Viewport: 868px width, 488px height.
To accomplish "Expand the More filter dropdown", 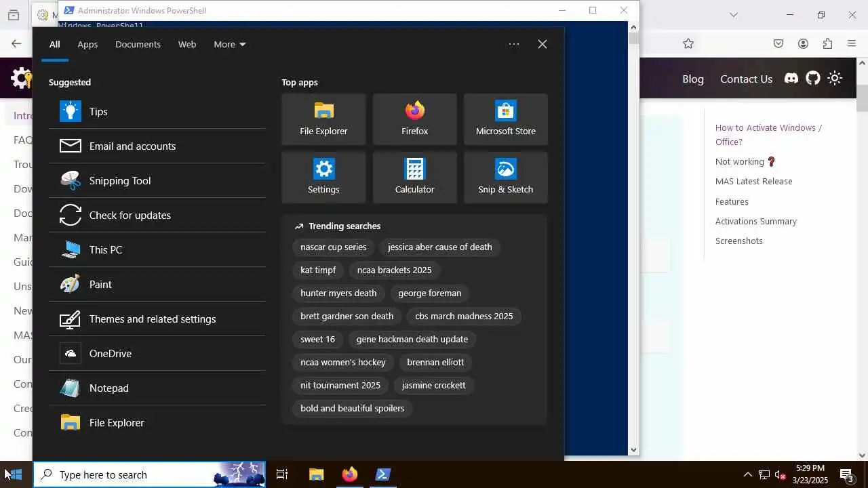I will (x=229, y=44).
